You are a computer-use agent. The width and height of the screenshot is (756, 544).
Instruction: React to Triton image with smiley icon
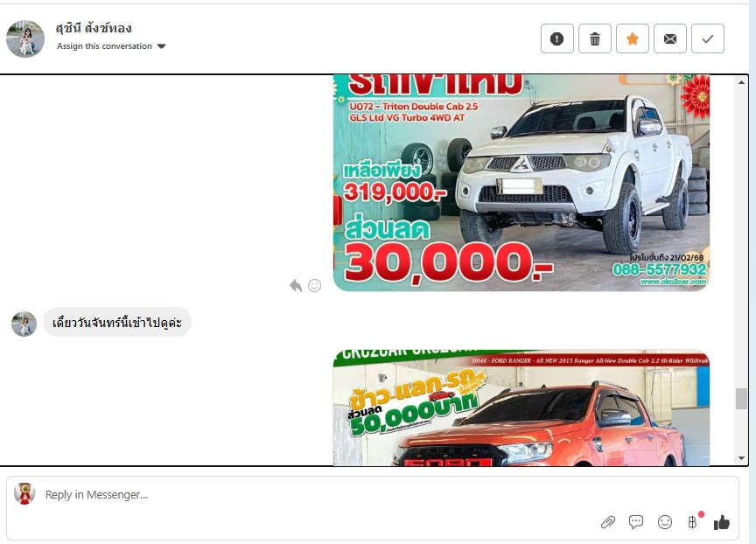[314, 286]
